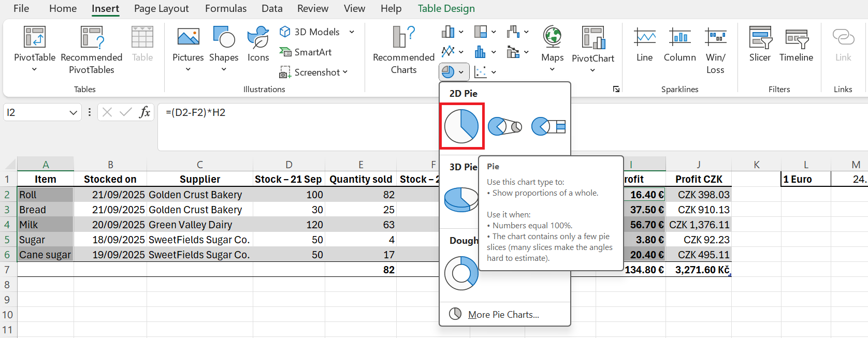Choose the Bar of Pie chart
Image resolution: width=868 pixels, height=338 pixels.
coord(548,126)
